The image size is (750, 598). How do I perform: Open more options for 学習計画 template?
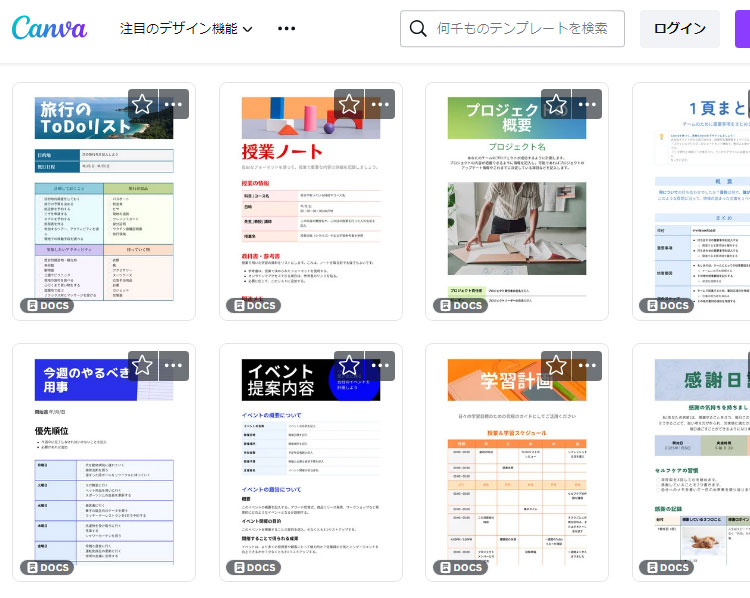(x=587, y=365)
